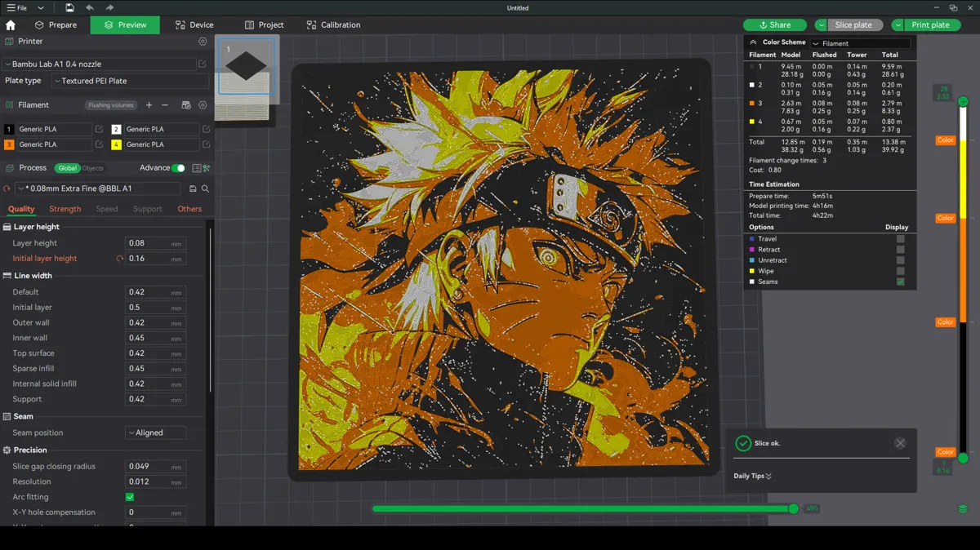This screenshot has height=550, width=980.
Task: Open the Print plate options arrow
Action: (898, 25)
